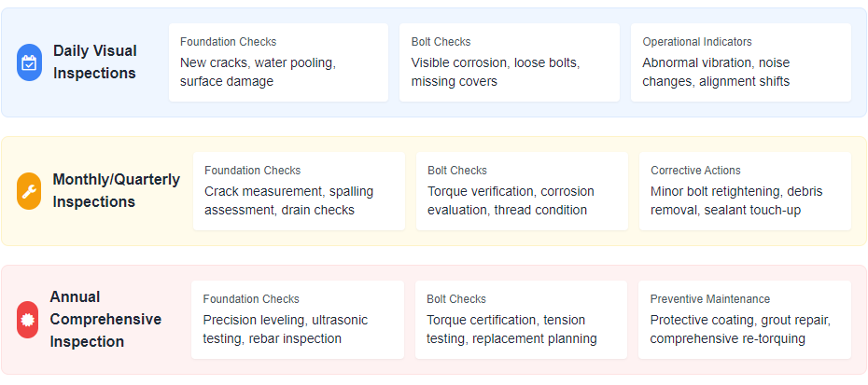
Task: Select the Monthly/Quarterly Inspections heading
Action: [x=117, y=190]
